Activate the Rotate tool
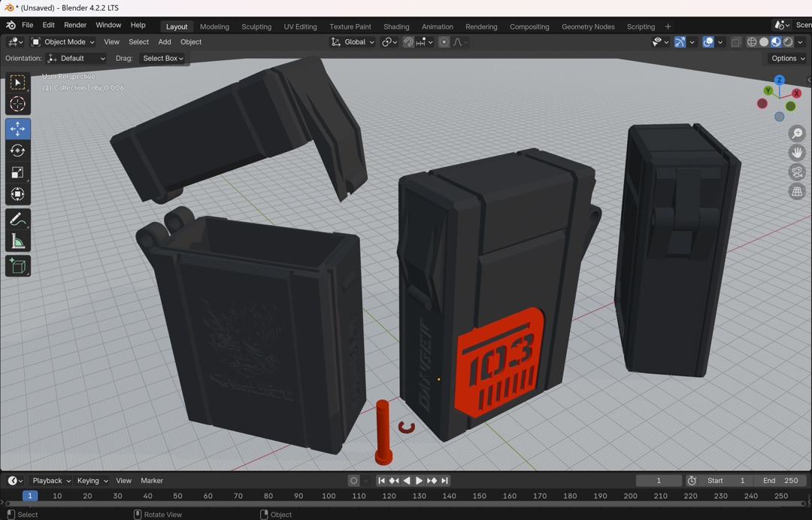The height and width of the screenshot is (520, 812). coord(18,151)
